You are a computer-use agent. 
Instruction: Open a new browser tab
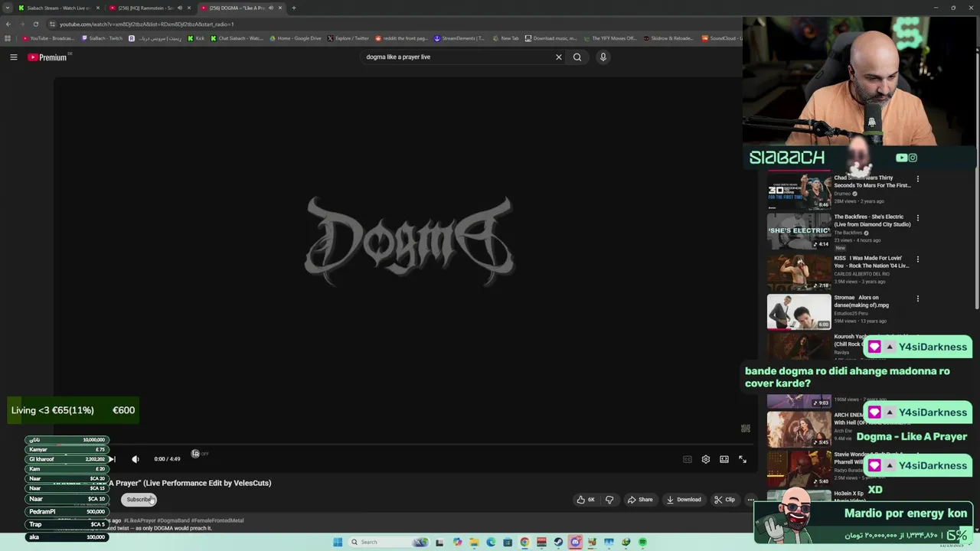pos(294,8)
